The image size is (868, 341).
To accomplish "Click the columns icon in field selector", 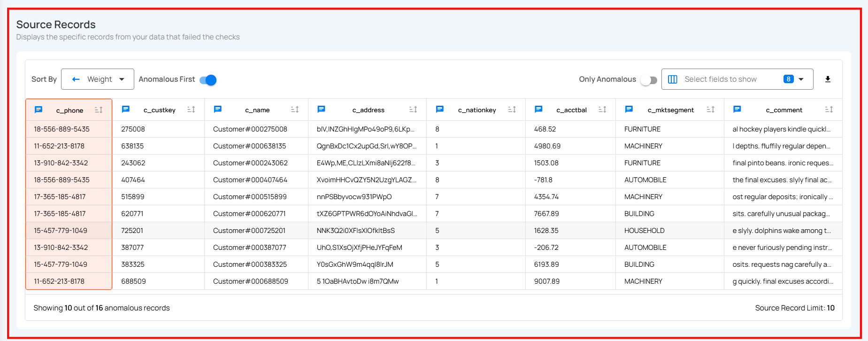I will pyautogui.click(x=672, y=79).
